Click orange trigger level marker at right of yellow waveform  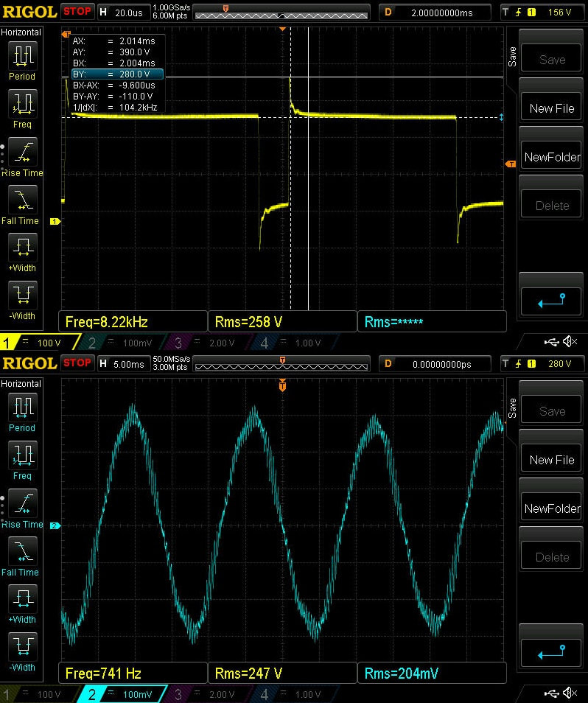(511, 164)
